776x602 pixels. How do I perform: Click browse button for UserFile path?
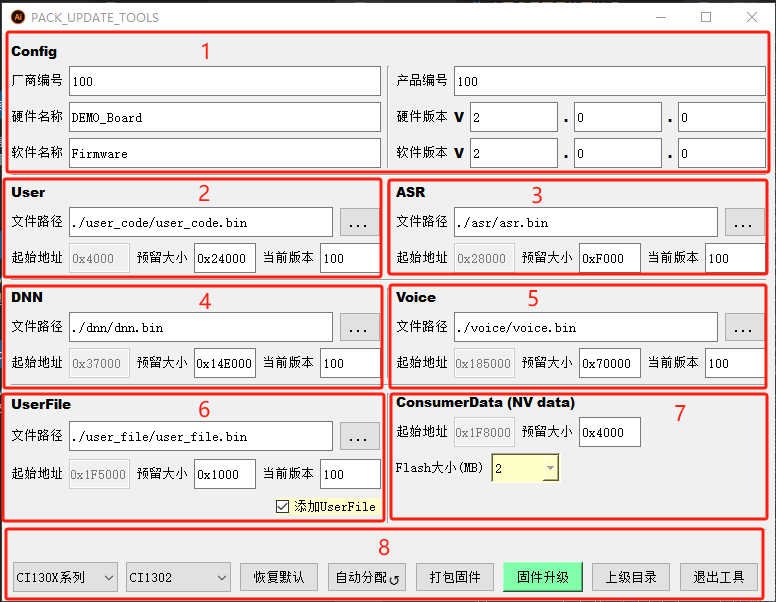point(360,436)
